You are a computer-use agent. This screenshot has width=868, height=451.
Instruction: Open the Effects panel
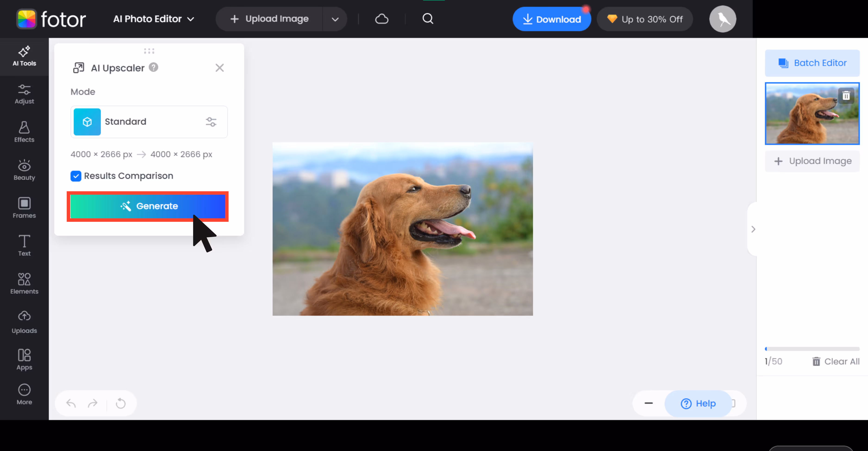(x=24, y=132)
